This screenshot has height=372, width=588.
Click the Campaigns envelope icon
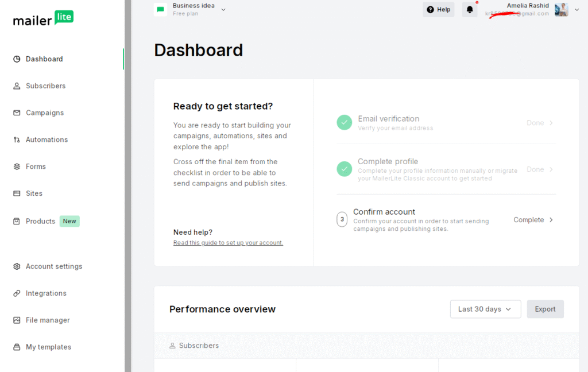coord(17,113)
